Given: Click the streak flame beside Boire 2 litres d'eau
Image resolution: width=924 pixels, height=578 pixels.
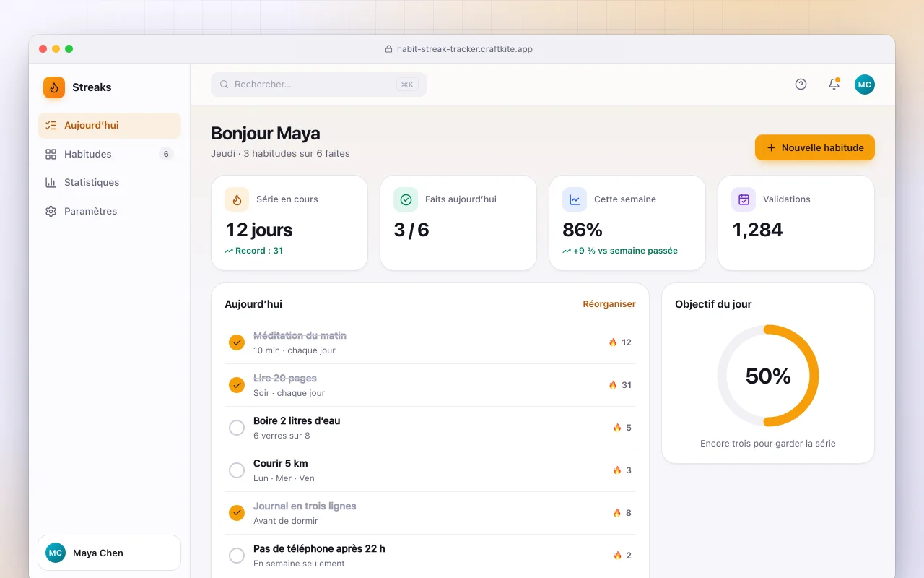Looking at the screenshot, I should click(617, 428).
